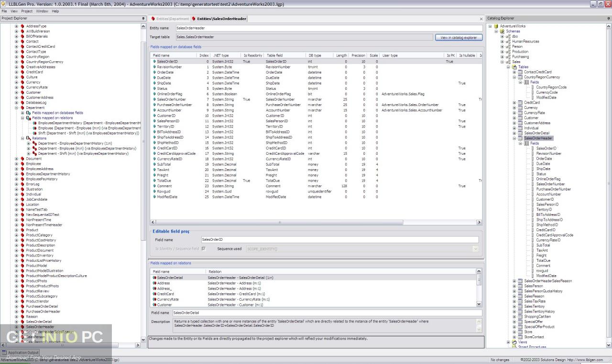
Task: Collapse the Sales schema in Catalog Explorer
Action: (503, 62)
